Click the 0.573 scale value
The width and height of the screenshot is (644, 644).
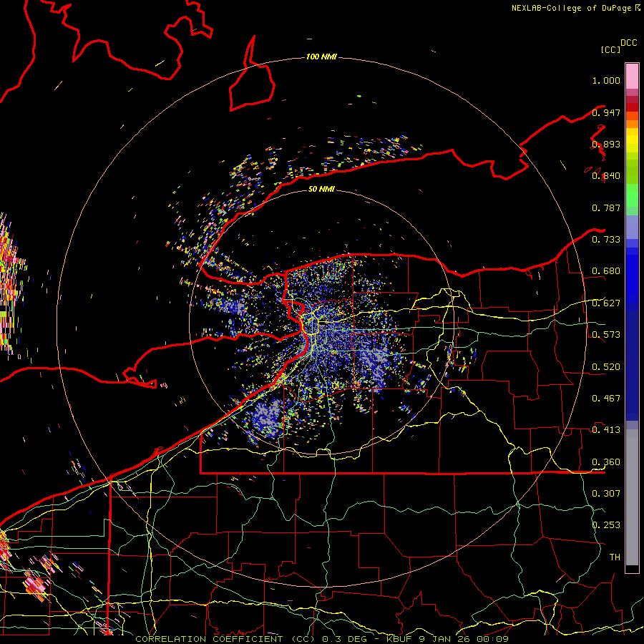tap(606, 335)
